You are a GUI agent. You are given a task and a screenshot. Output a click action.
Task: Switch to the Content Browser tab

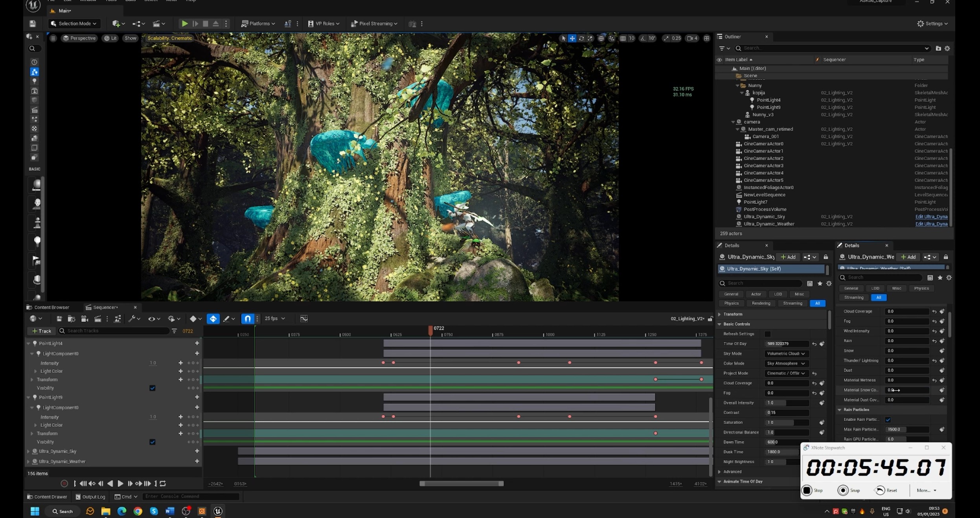click(x=51, y=307)
